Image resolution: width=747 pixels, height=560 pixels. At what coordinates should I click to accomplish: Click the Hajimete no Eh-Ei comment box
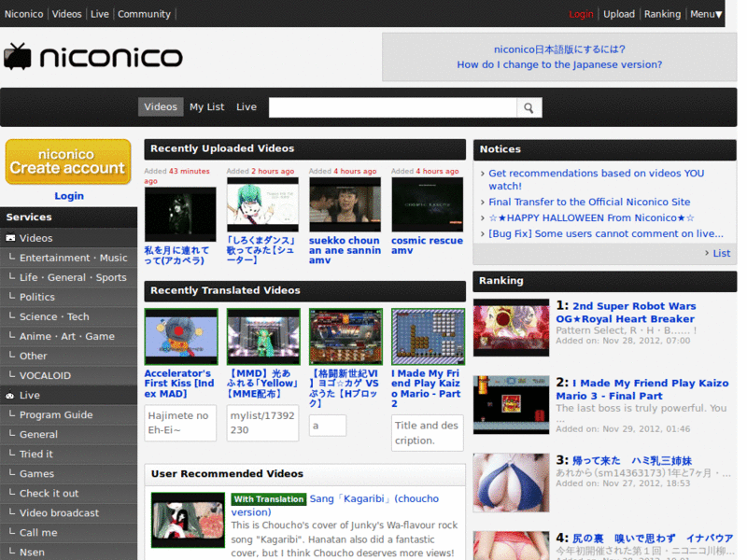[x=180, y=423]
